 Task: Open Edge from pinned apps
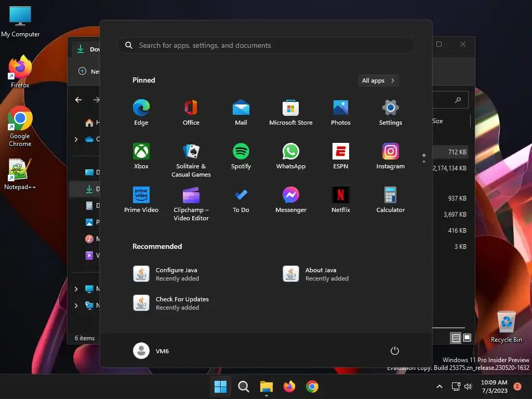(x=141, y=113)
